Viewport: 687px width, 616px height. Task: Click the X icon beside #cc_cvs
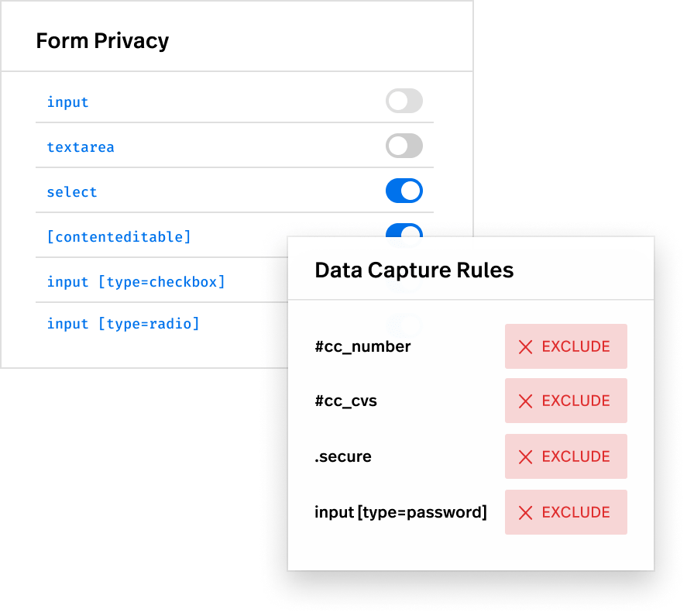525,401
